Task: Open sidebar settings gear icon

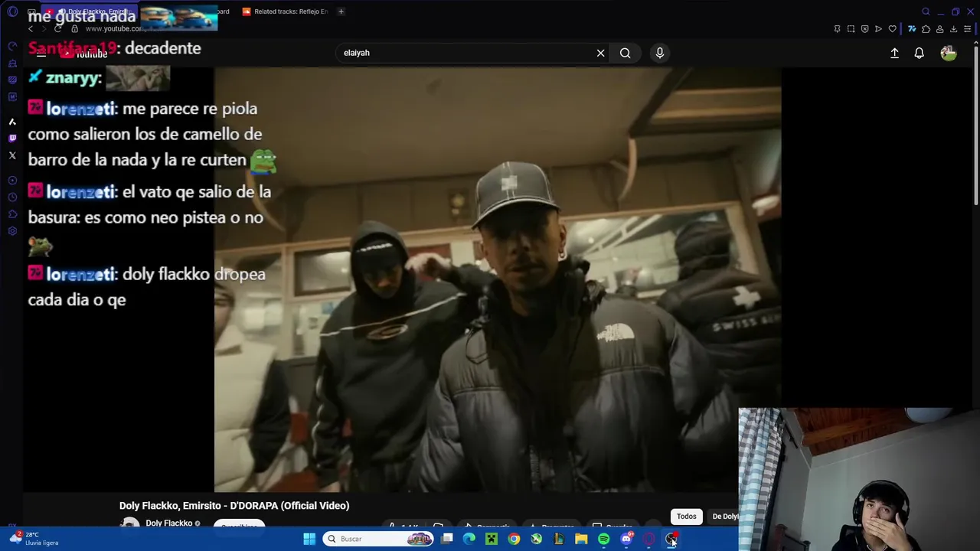Action: tap(12, 231)
